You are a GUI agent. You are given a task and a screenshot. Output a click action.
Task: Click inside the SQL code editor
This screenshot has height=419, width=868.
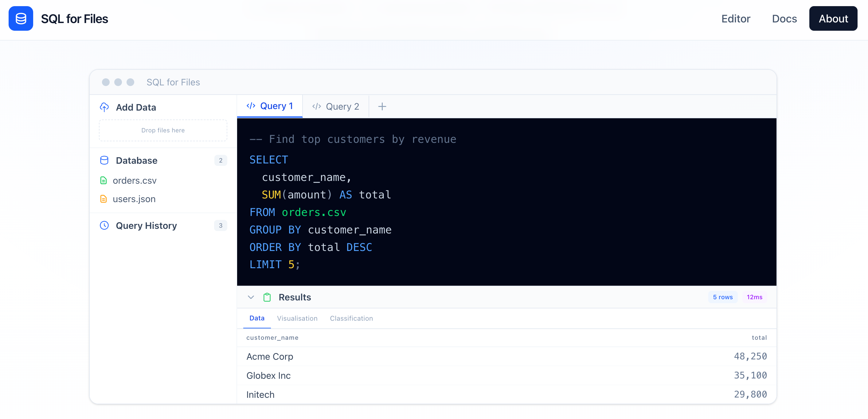click(x=506, y=202)
